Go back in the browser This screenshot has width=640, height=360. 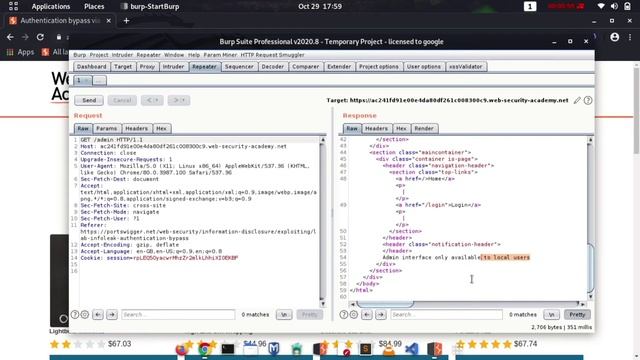pos(10,37)
